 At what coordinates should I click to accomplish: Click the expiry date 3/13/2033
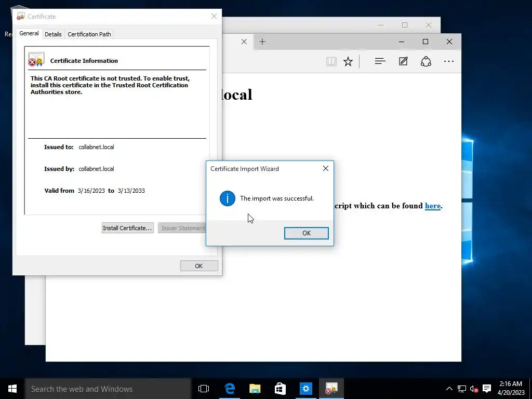click(131, 191)
